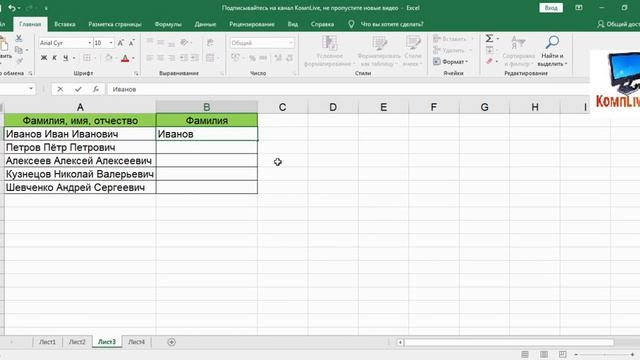640x360 pixels.
Task: Align text left in the alignment group
Action: tap(150, 58)
